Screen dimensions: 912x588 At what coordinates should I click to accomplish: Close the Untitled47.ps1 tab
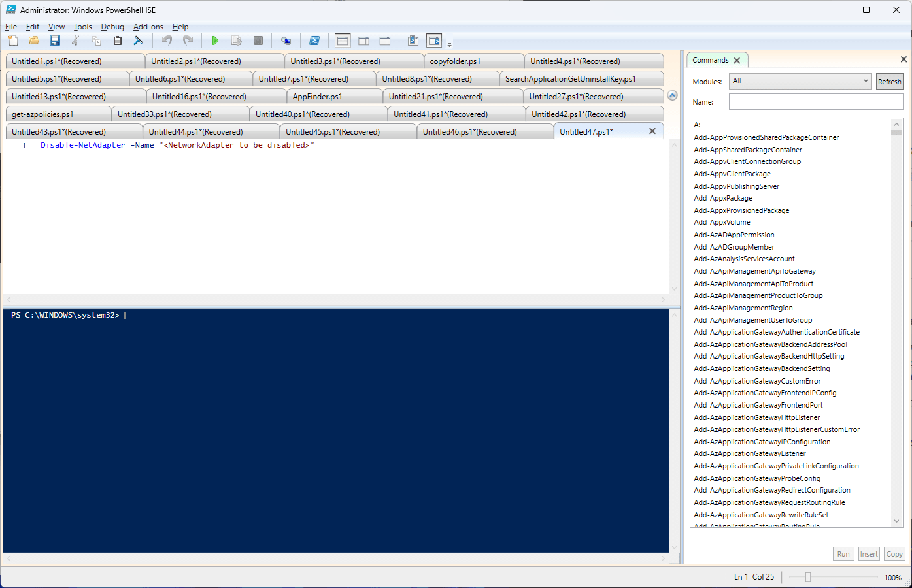[x=652, y=131]
